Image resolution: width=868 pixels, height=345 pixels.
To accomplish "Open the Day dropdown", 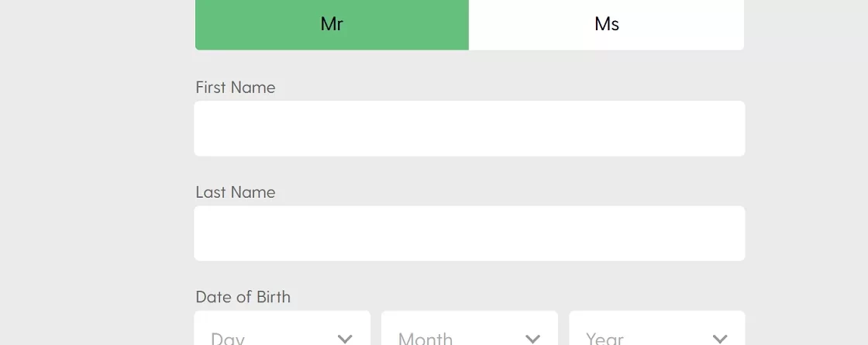I will click(x=282, y=328).
